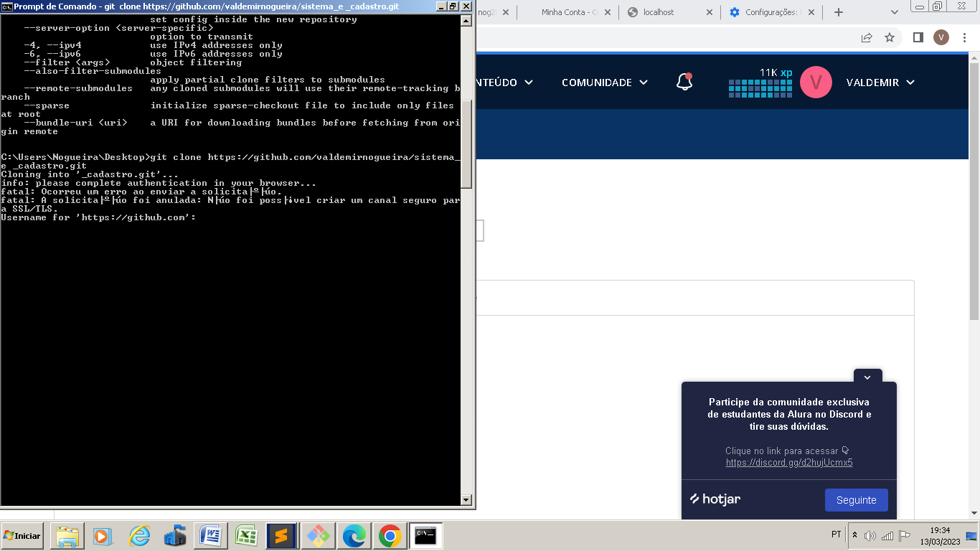
Task: Click the "Cloning into '_cadastro.git'..." line
Action: pyautogui.click(x=90, y=174)
